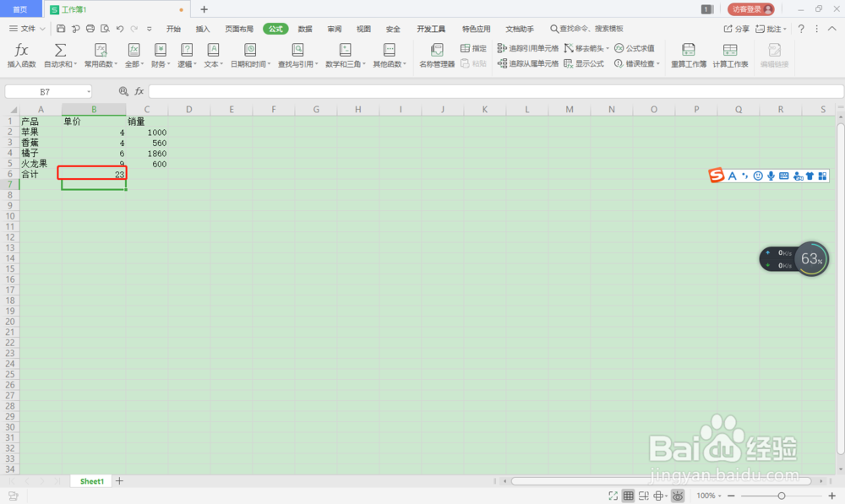Click the fullscreen view icon in status bar
845x504 pixels.
pos(613,496)
